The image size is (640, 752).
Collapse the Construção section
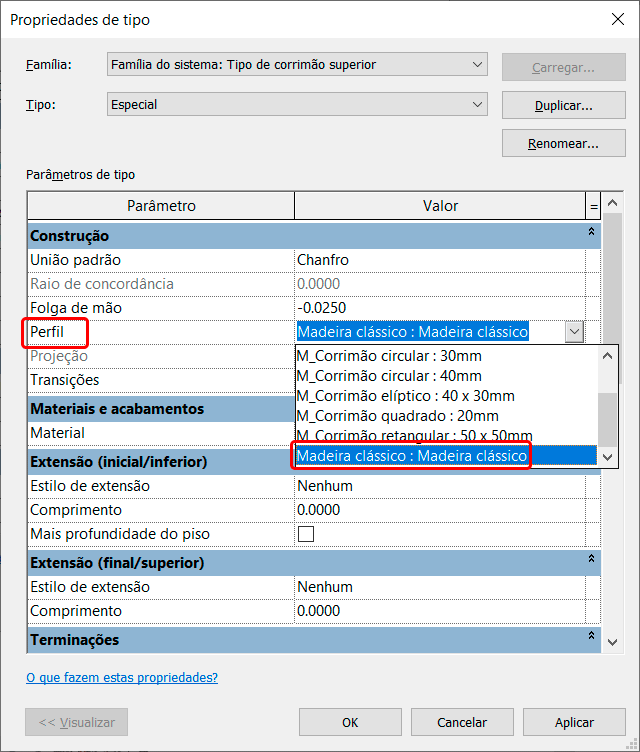click(x=592, y=235)
